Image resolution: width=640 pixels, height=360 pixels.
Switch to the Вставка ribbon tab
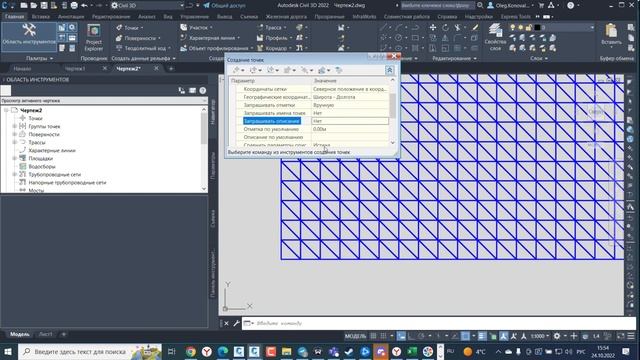[x=40, y=17]
